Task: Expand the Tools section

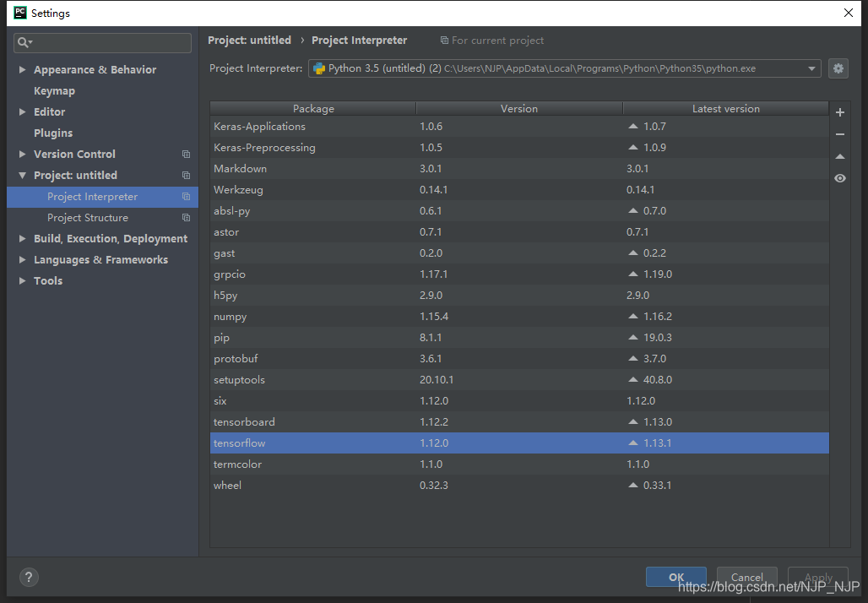Action: (22, 280)
